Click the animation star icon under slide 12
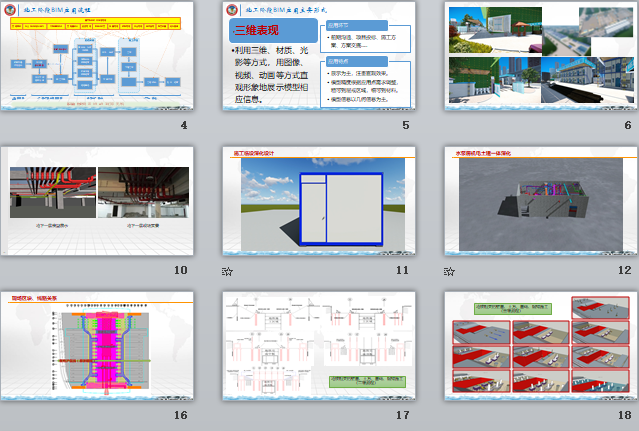This screenshot has width=639, height=431. pos(448,271)
